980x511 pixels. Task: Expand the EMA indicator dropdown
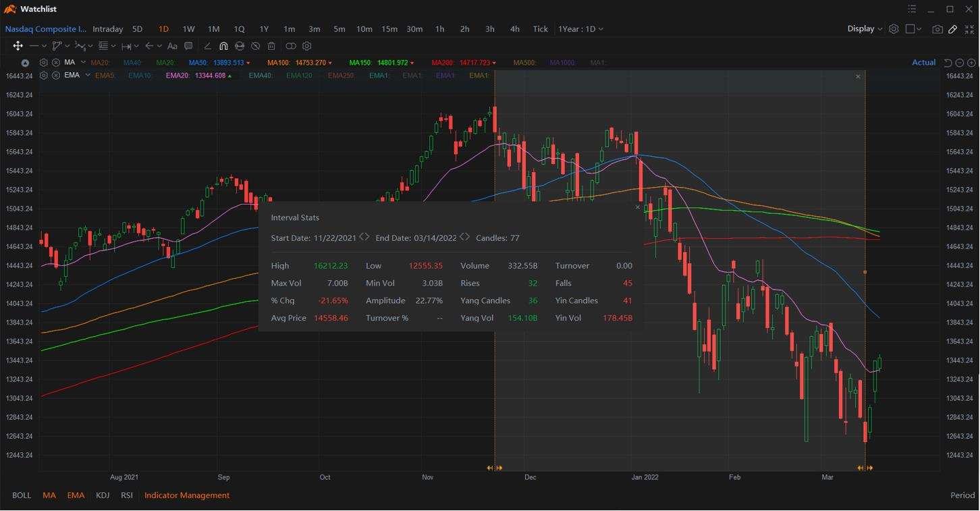coord(87,75)
